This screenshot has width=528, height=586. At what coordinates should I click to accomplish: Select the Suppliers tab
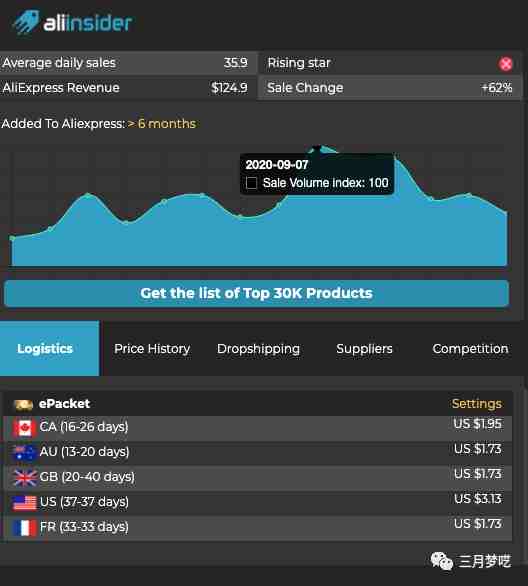364,349
